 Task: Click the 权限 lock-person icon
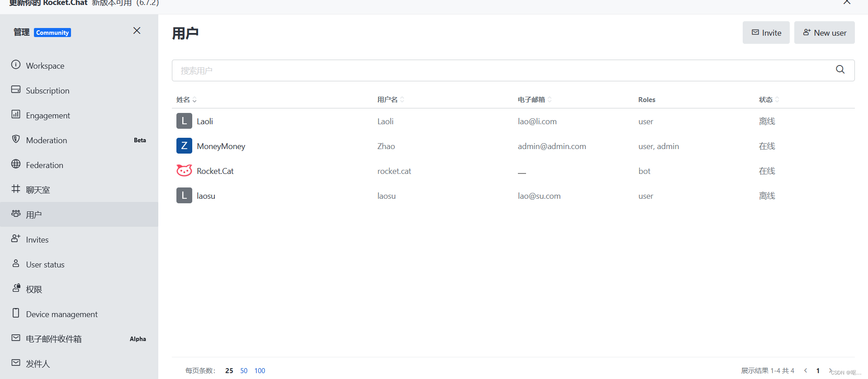point(16,288)
